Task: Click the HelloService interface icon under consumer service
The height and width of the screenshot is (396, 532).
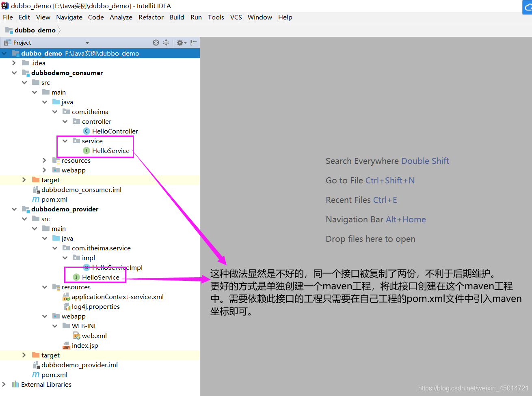Action: coord(87,151)
